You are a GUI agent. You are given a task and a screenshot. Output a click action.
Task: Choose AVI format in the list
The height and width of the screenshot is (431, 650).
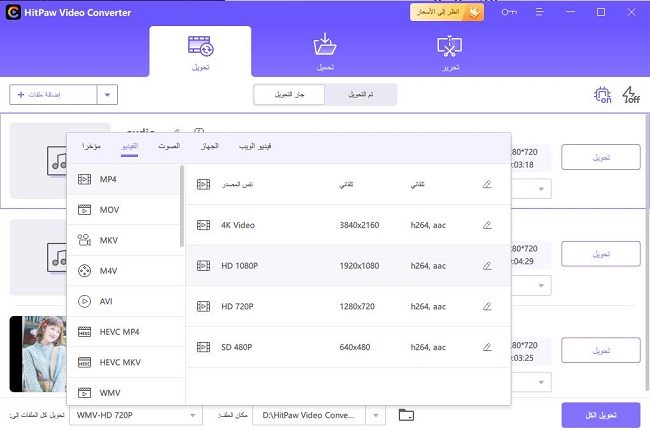124,301
